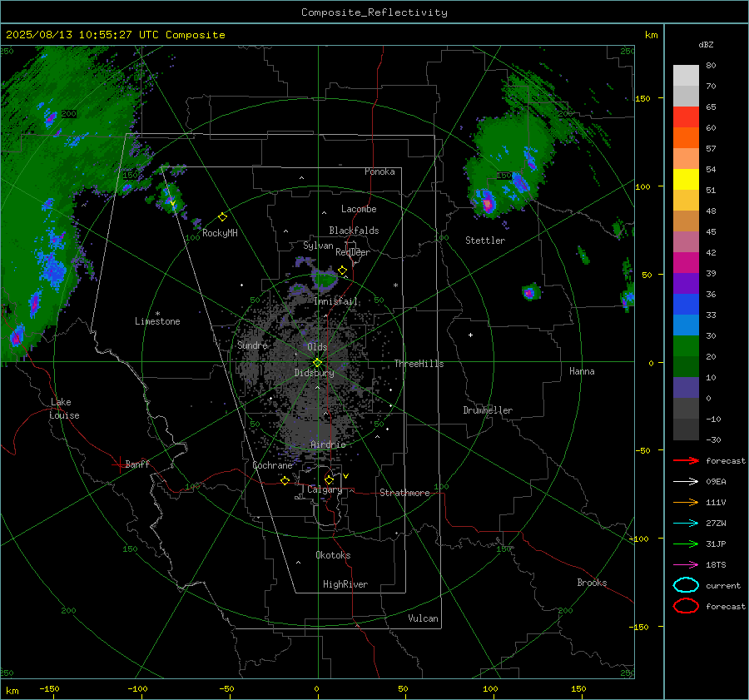Image resolution: width=749 pixels, height=700 pixels.
Task: Click the Airdrie city label
Action: point(328,444)
